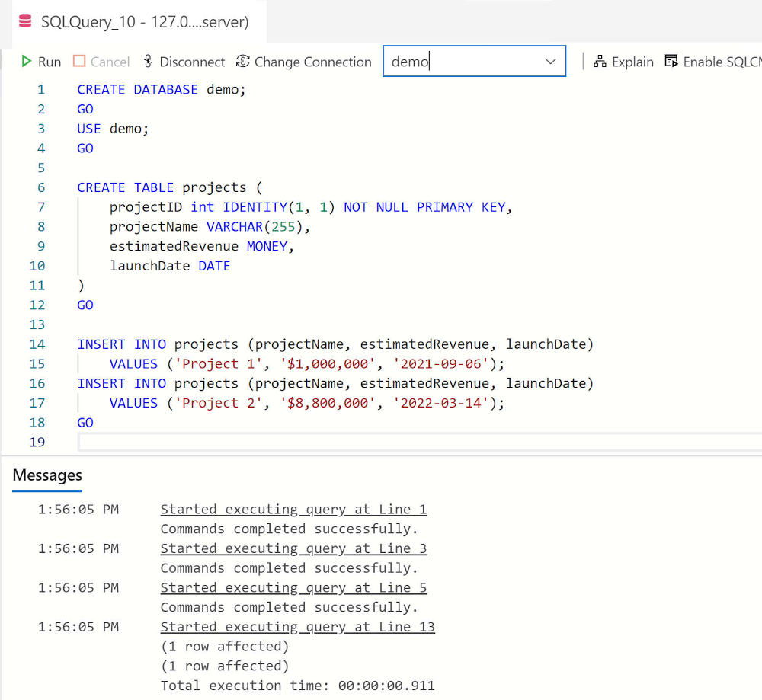762x700 pixels.
Task: Click string '2022-03-14' date
Action: 440,403
